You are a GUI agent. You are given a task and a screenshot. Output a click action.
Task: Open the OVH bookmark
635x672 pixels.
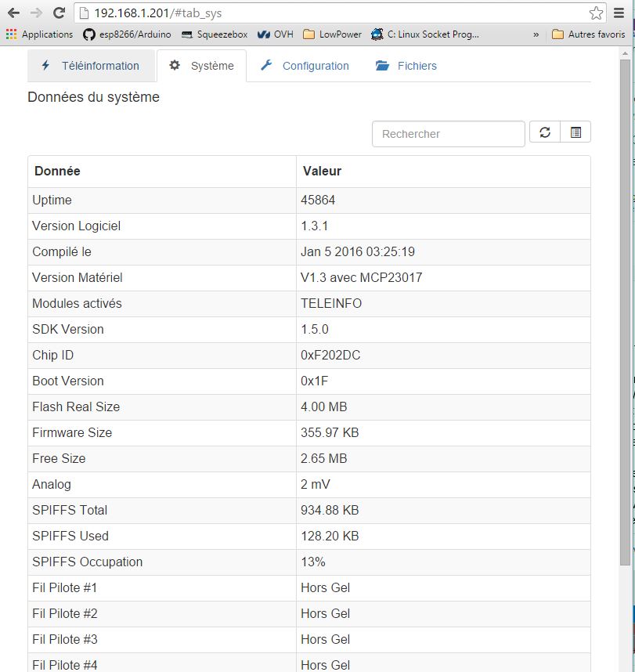[276, 34]
